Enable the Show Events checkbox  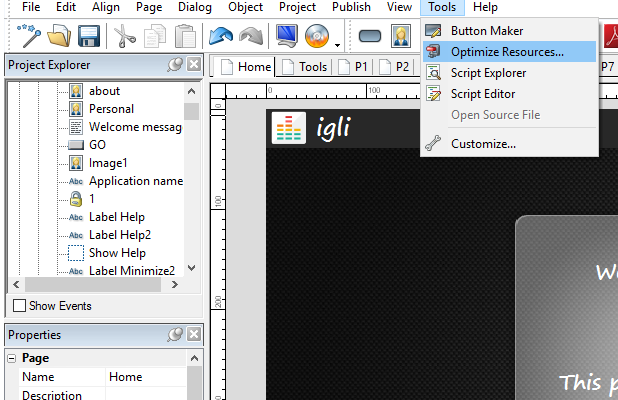[19, 306]
